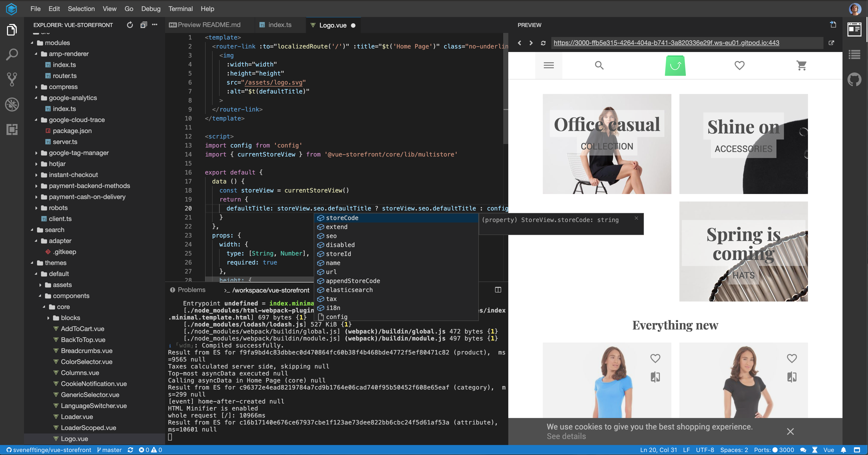This screenshot has width=868, height=455.
Task: Expand the compress folder
Action: pyautogui.click(x=63, y=87)
